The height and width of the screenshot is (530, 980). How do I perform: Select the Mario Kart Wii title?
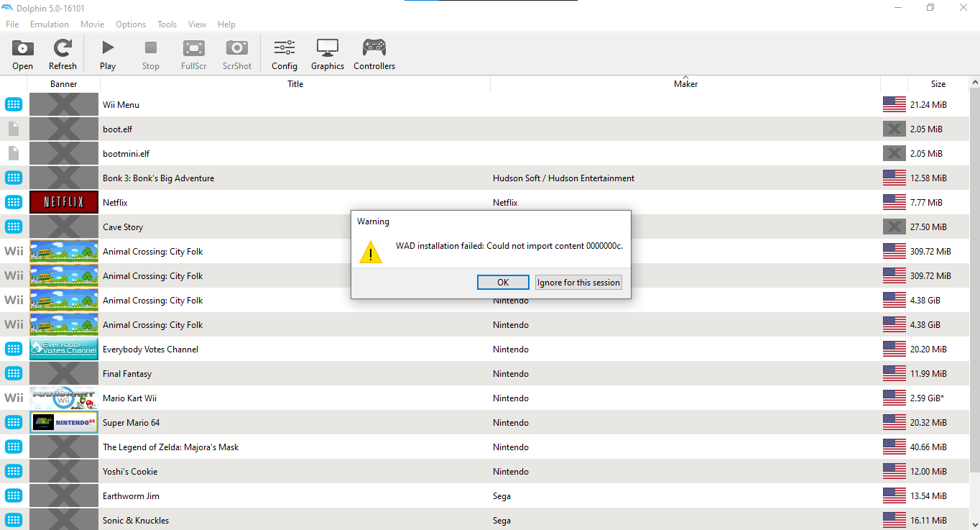tap(130, 398)
